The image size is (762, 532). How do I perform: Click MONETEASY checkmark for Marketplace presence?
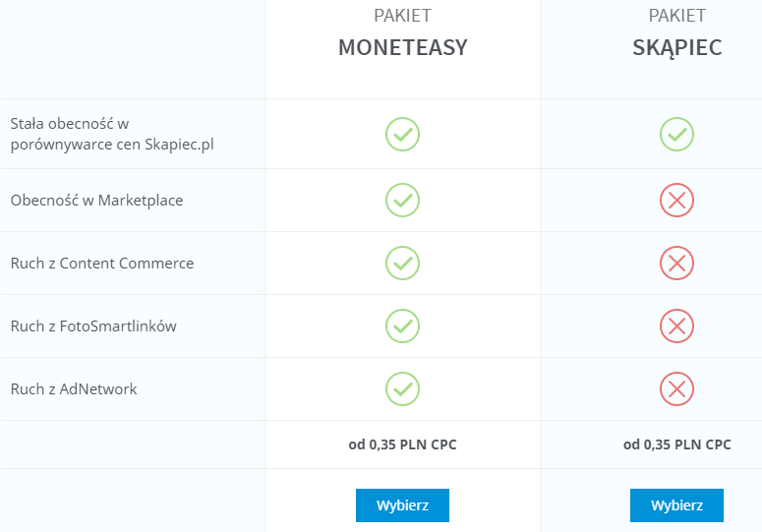(x=402, y=201)
